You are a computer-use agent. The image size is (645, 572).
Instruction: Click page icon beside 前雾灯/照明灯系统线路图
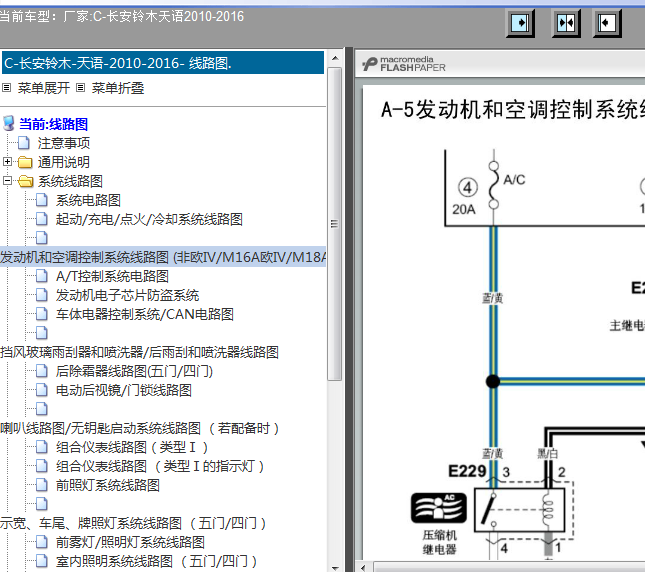pyautogui.click(x=42, y=542)
